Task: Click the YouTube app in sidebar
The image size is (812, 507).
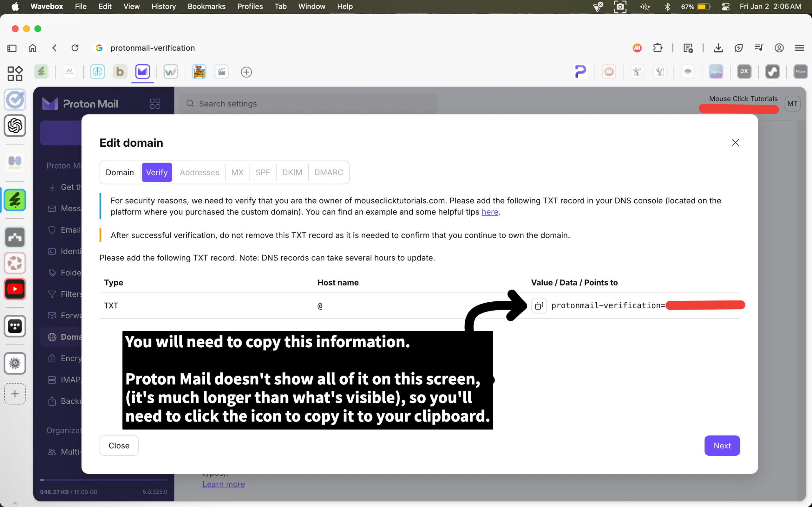Action: [15, 289]
